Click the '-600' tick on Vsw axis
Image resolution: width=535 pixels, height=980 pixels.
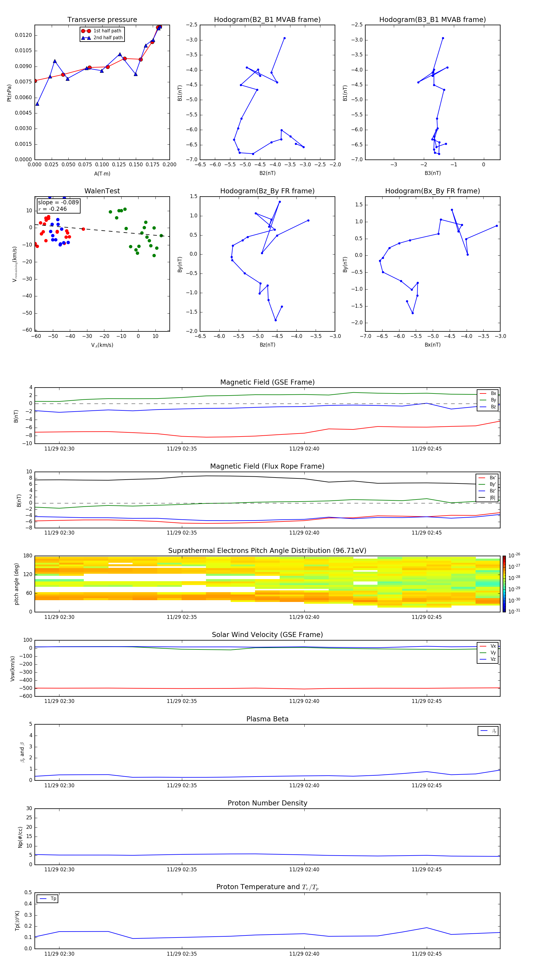(x=25, y=696)
